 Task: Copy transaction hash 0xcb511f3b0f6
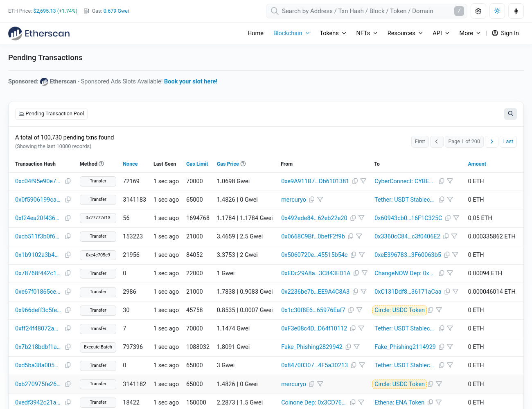tap(68, 236)
